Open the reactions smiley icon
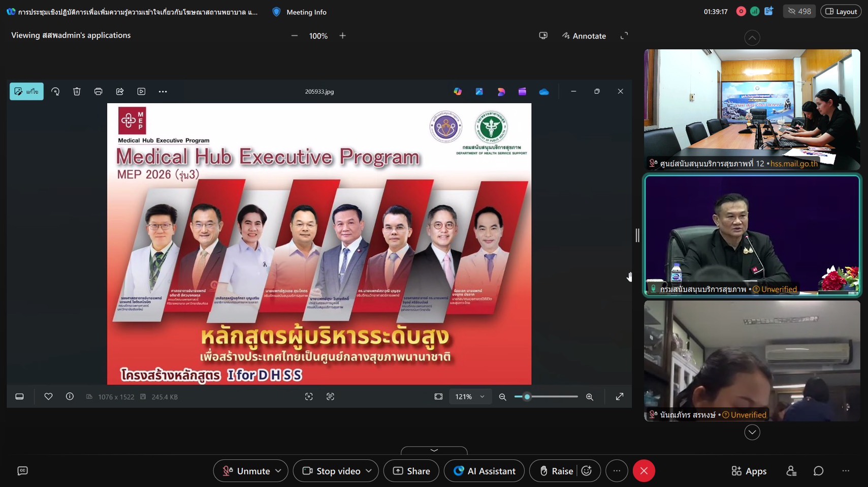The width and height of the screenshot is (868, 487). coord(587,471)
